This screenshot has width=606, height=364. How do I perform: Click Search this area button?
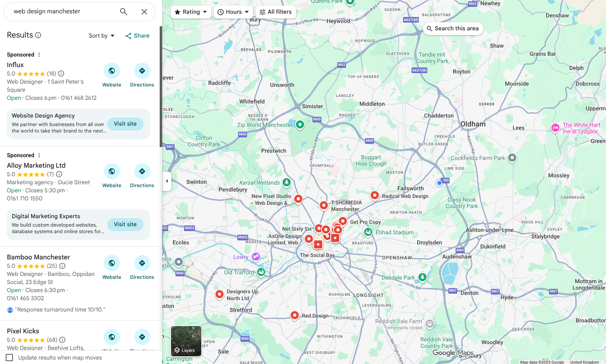click(453, 29)
